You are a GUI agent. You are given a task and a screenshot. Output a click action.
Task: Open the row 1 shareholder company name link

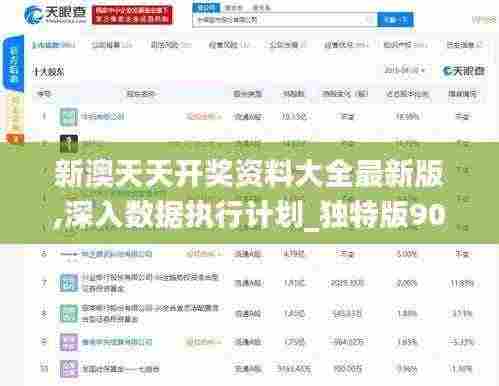(x=103, y=116)
